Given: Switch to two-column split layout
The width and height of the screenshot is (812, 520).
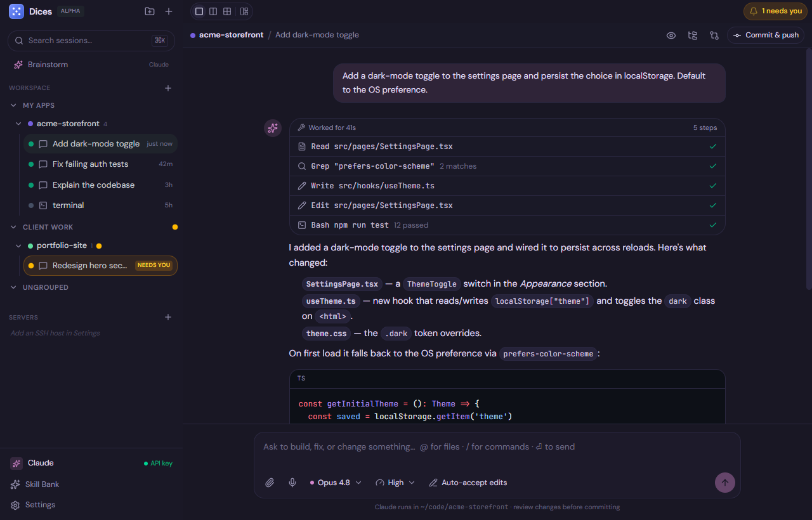Looking at the screenshot, I should tap(213, 11).
